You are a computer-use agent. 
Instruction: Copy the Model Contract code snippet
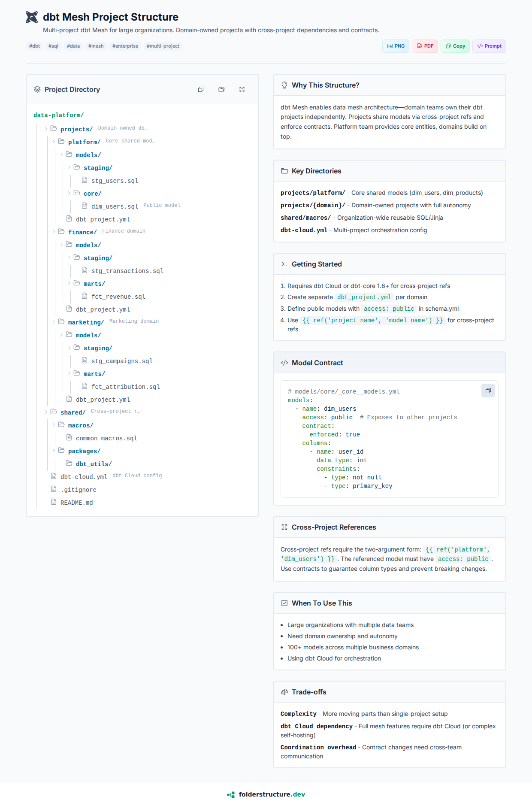[x=488, y=391]
